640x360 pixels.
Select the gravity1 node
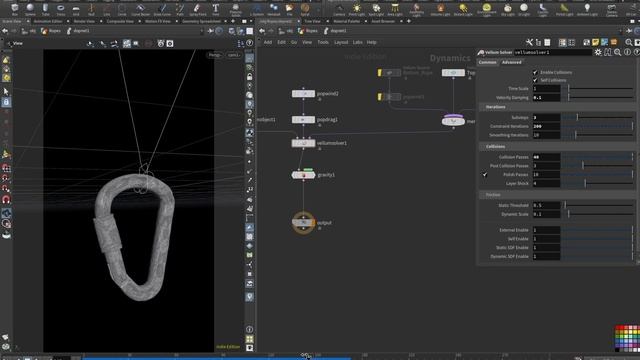(303, 175)
